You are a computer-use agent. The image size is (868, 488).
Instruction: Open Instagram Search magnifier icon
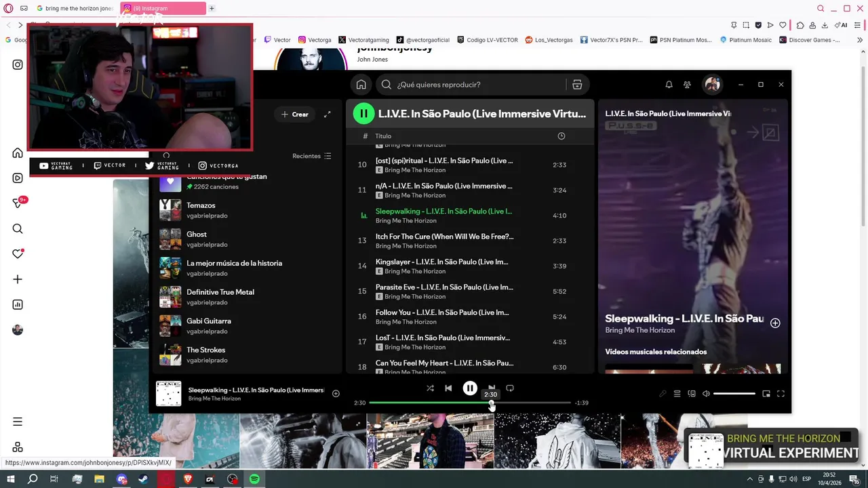18,229
